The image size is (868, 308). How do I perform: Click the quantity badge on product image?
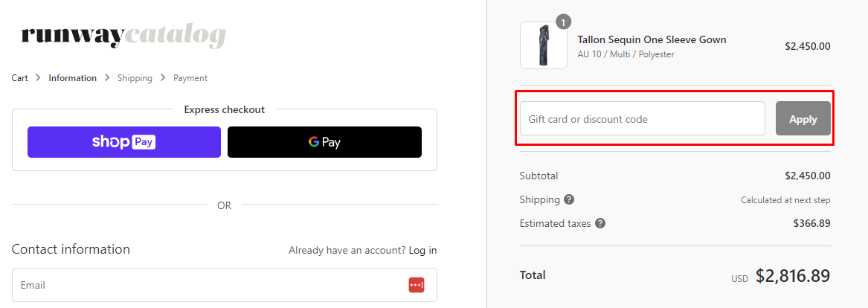(564, 22)
